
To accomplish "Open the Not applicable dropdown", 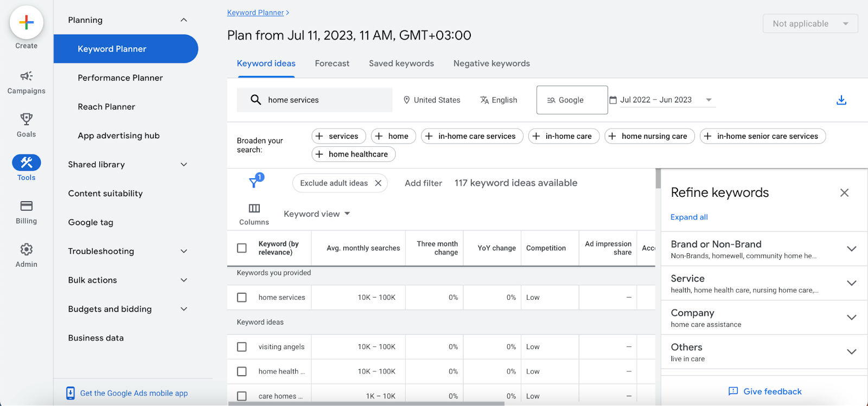I will (810, 23).
